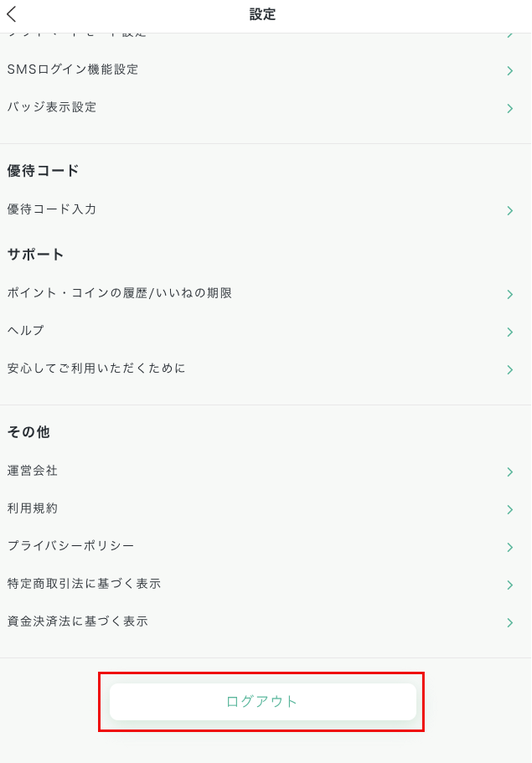Open SMSログイン機能設定 menu item
Screen dimensions: 532x763
(x=73, y=70)
